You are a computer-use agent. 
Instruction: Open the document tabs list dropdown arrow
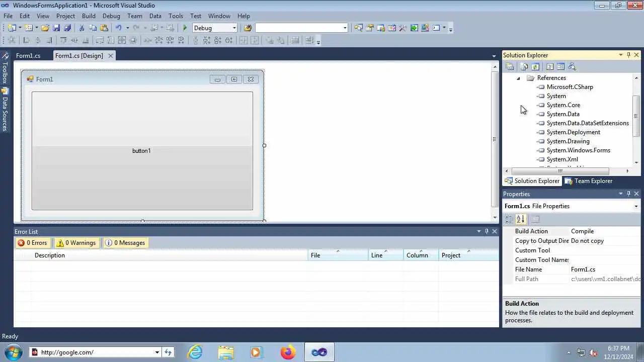(x=494, y=56)
